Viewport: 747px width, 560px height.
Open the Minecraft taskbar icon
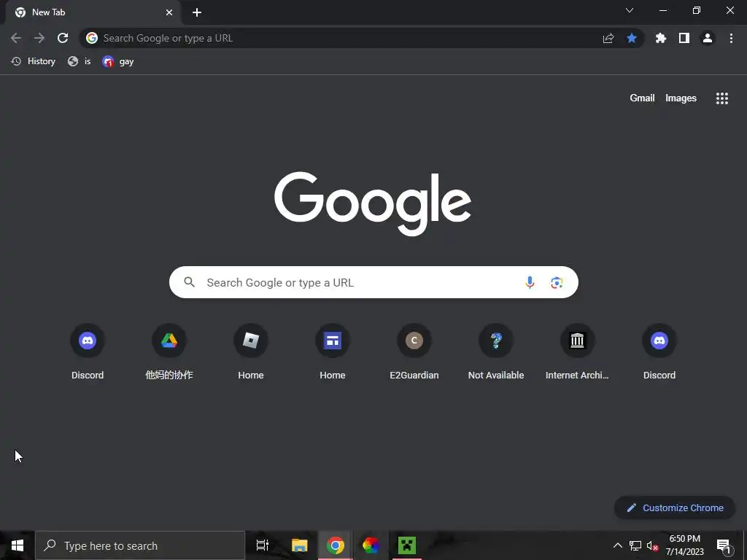coord(407,545)
